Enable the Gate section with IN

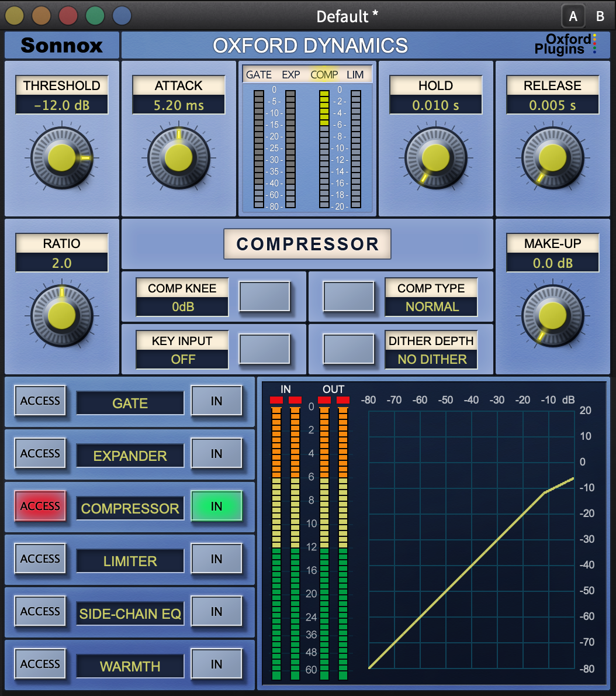click(x=216, y=401)
